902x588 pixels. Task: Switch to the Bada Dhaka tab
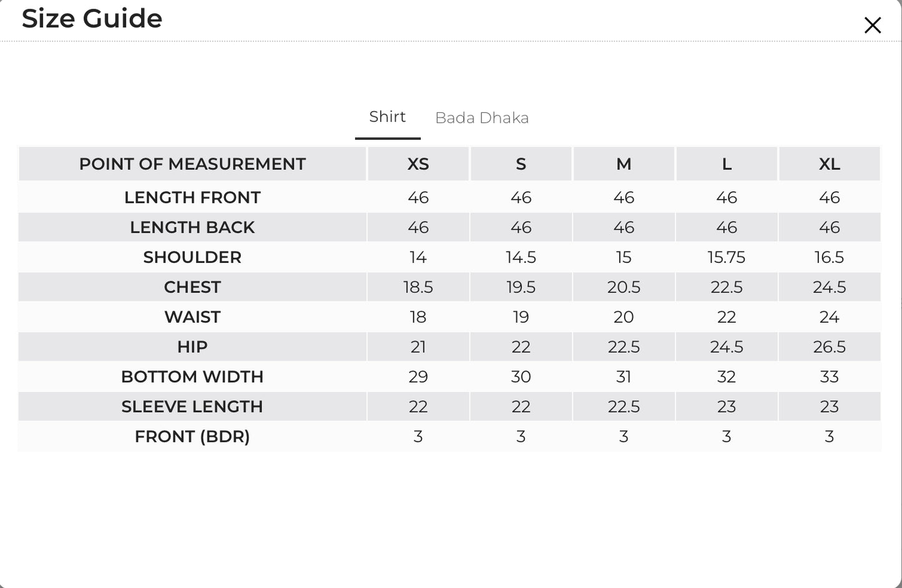click(482, 118)
